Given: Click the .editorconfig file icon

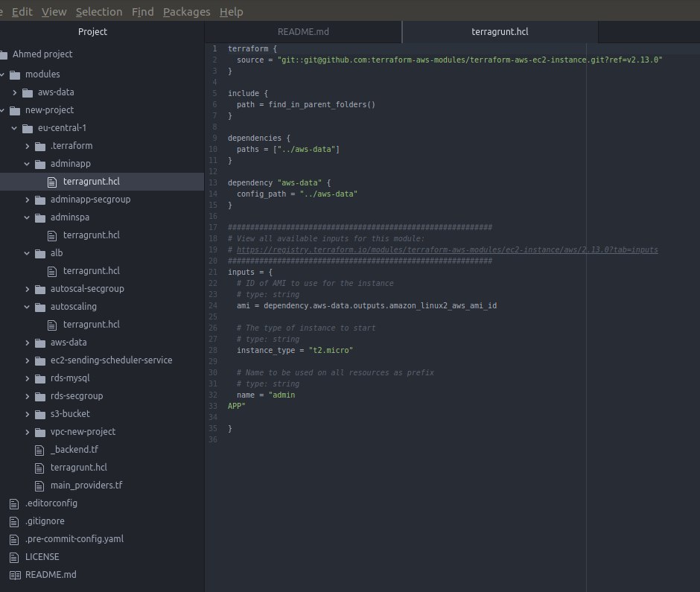Looking at the screenshot, I should [14, 503].
